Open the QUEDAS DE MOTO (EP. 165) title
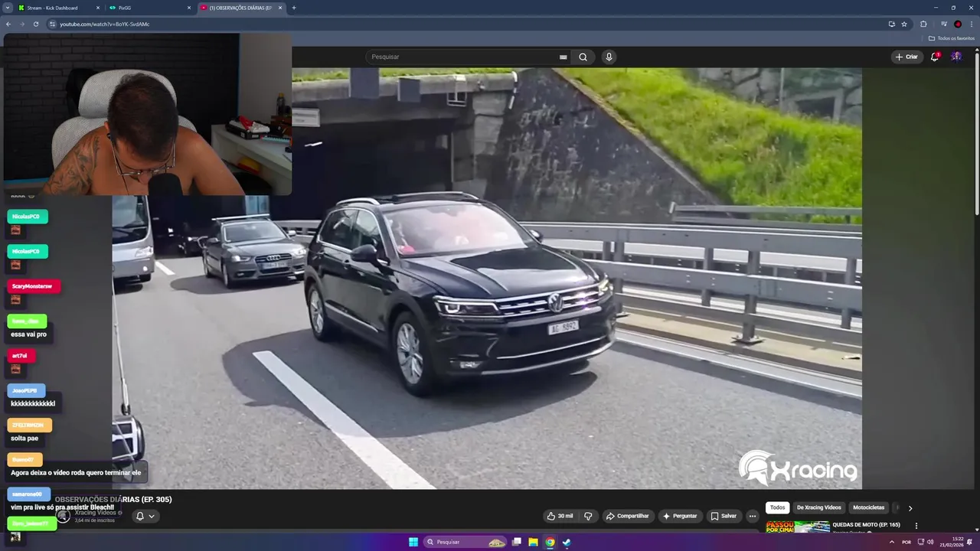This screenshot has width=980, height=551. (x=866, y=525)
